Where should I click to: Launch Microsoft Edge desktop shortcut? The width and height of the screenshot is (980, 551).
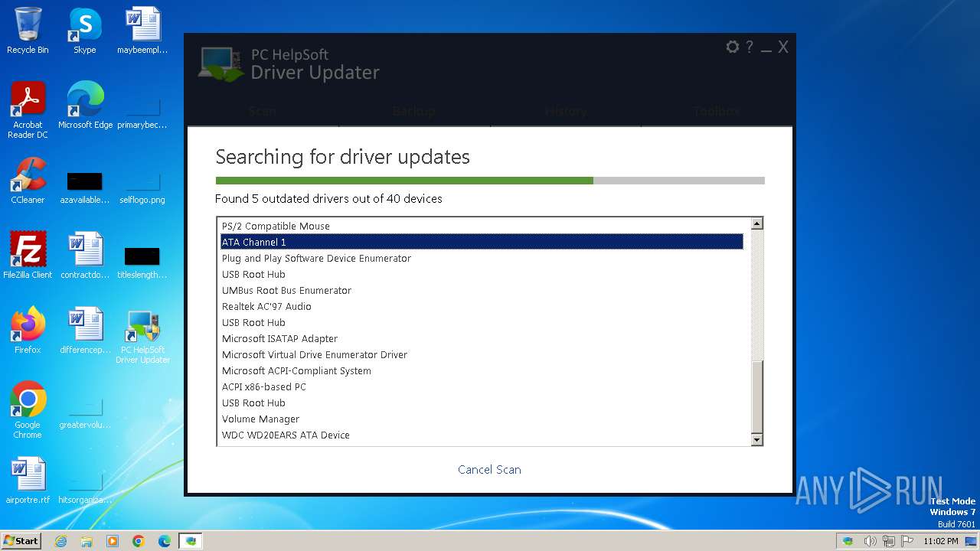click(x=85, y=106)
